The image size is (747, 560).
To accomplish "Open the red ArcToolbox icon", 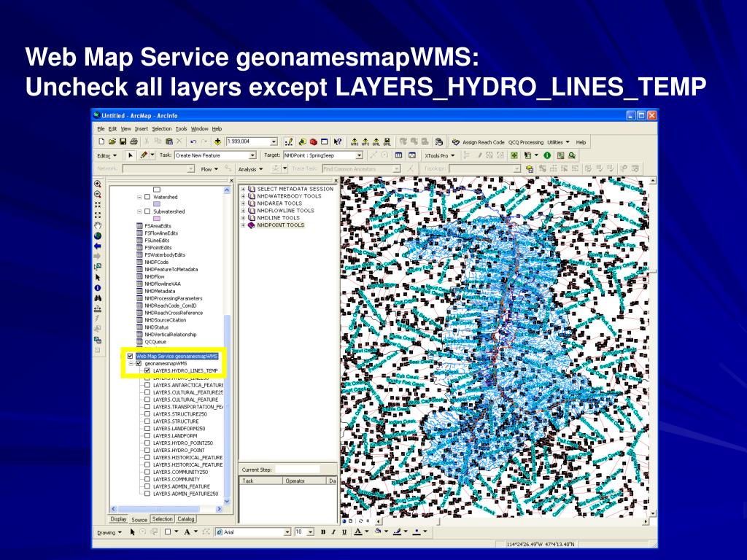I will pos(314,141).
